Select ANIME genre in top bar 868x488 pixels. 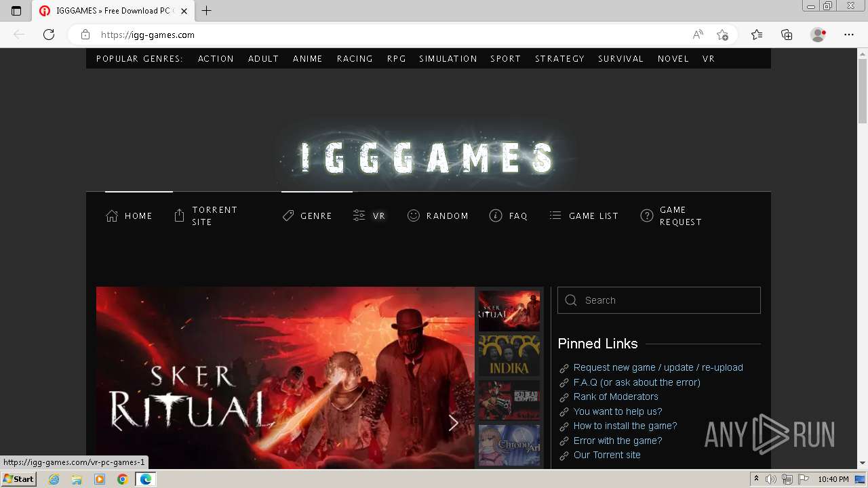[307, 59]
